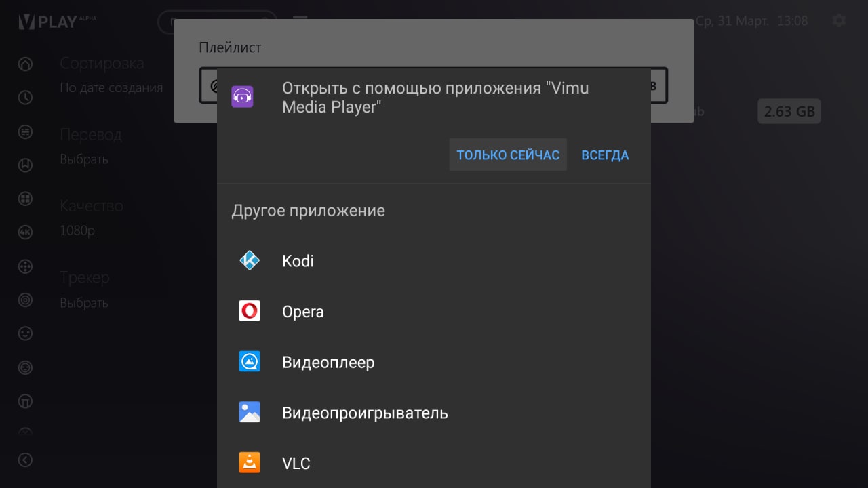Open the pillar-shaped sidebar icon
Viewport: 868px width, 488px height.
[25, 401]
